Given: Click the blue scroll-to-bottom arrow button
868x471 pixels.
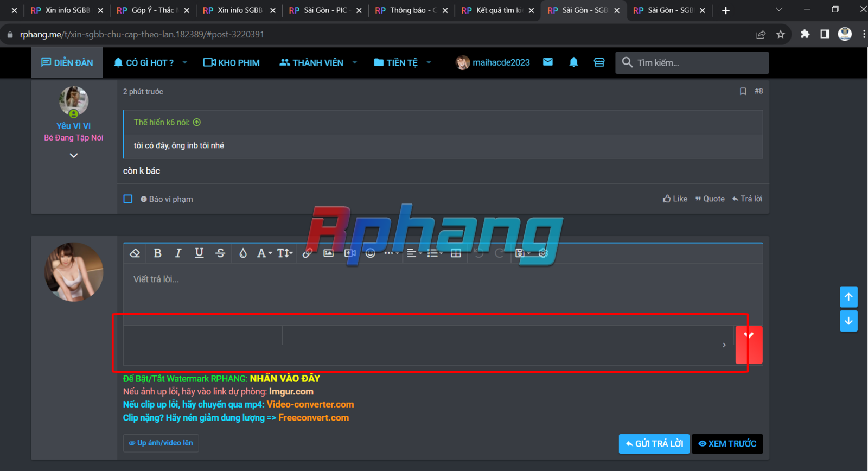Looking at the screenshot, I should [x=848, y=321].
